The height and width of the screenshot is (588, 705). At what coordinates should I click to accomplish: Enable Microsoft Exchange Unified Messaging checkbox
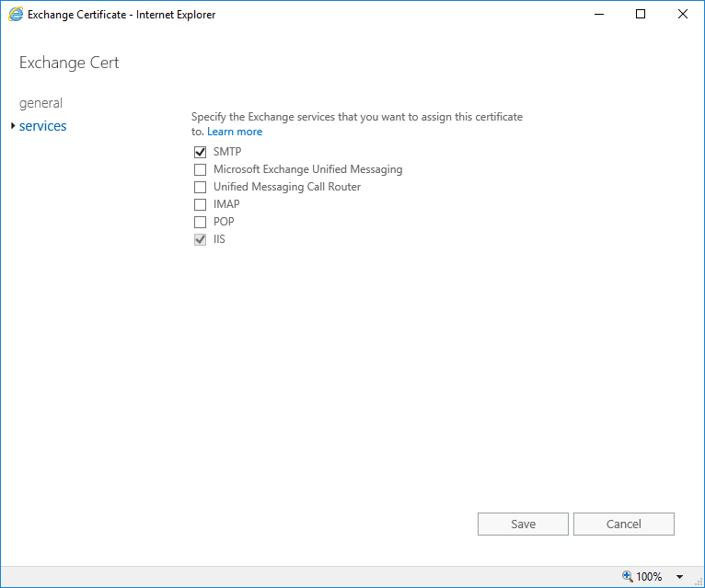[x=200, y=169]
